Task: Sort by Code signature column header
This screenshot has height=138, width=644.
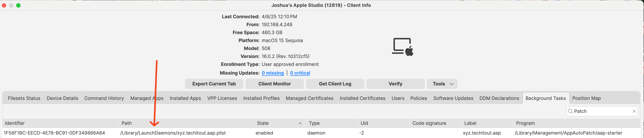Action: point(436,123)
